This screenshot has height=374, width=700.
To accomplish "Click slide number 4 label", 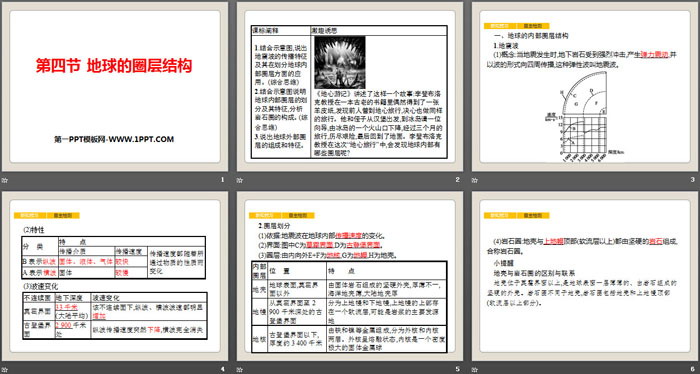I will 222,369.
